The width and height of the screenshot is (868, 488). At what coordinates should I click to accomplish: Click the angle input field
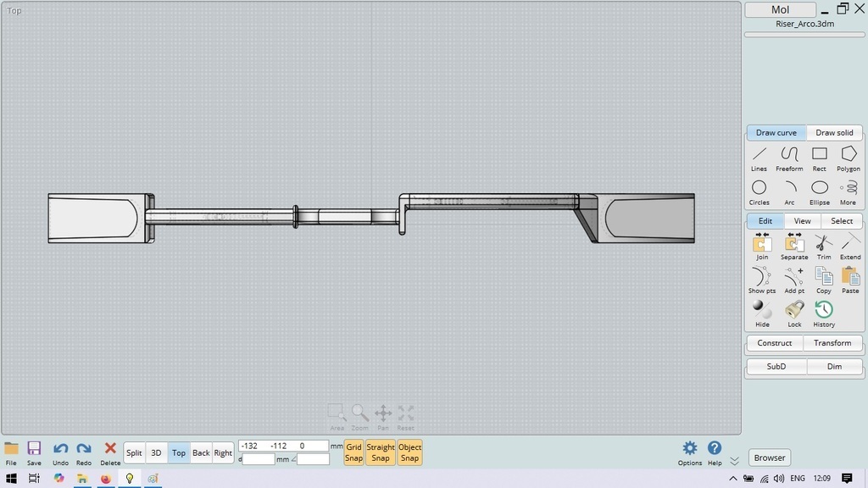(313, 459)
